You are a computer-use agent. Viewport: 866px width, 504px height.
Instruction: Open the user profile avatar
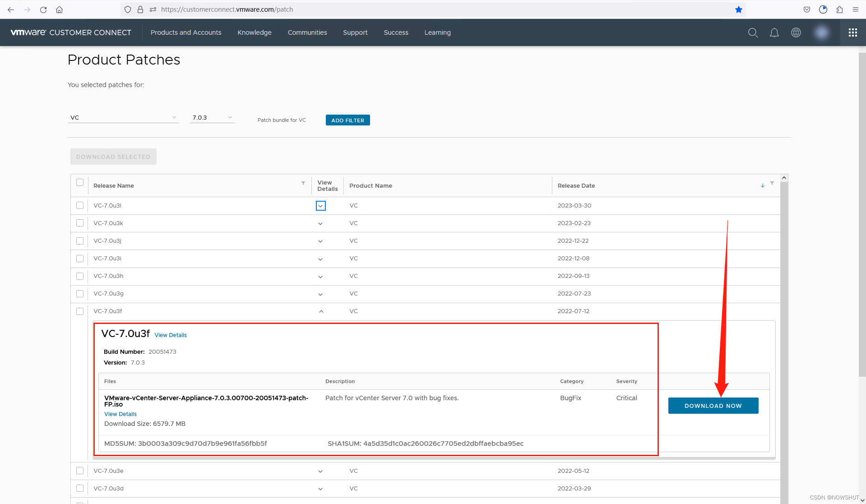pyautogui.click(x=822, y=32)
